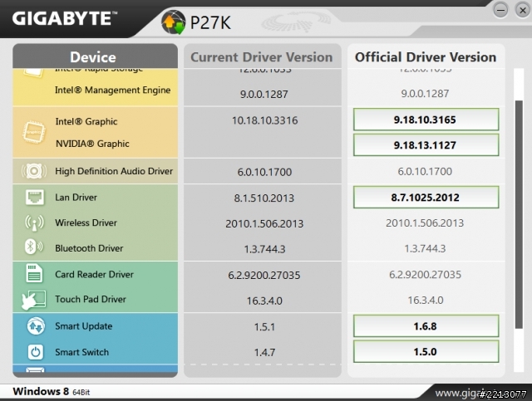
Task: Click Smart Update version 1.6.8 button
Action: pyautogui.click(x=426, y=326)
